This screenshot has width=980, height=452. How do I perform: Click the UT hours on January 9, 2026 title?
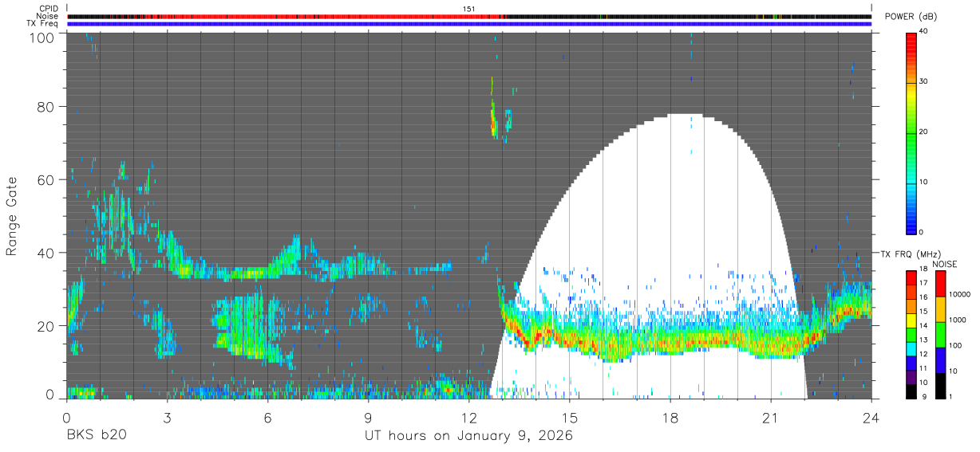468,437
